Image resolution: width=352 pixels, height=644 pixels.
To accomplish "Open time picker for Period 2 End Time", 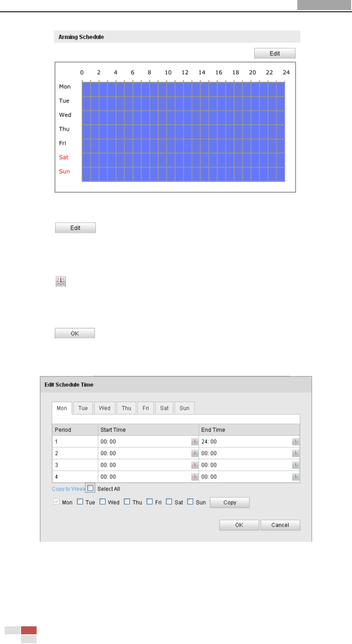I will pos(296,453).
